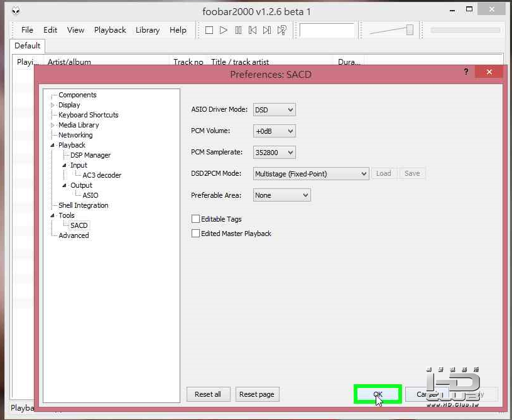Trigger random playback icon
Image resolution: width=512 pixels, height=420 pixels.
point(282,30)
